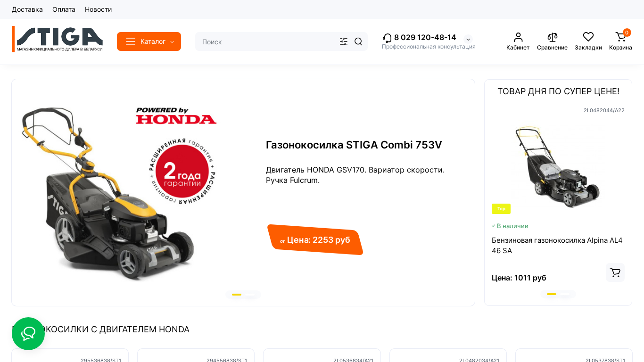Expand the phone numbers chevron

[468, 40]
